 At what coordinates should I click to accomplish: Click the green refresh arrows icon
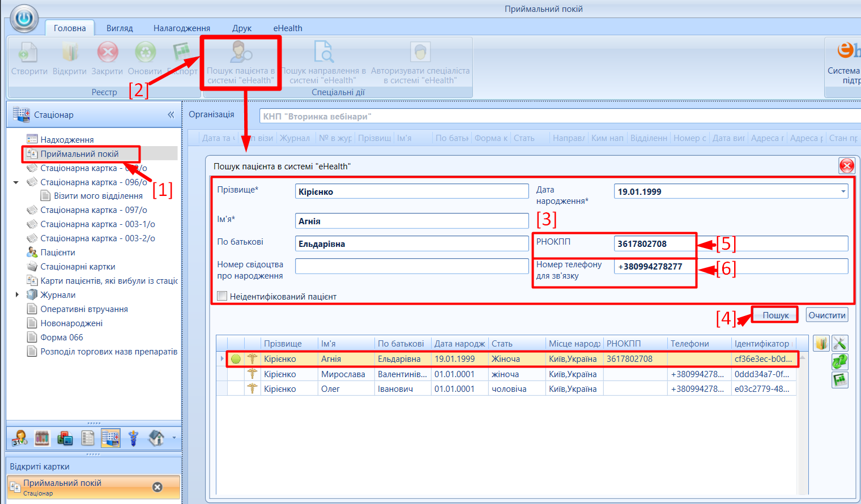[839, 361]
